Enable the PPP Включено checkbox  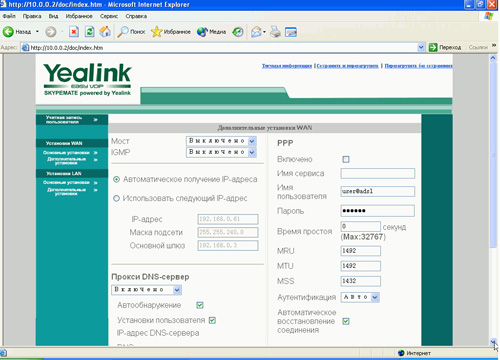(346, 159)
